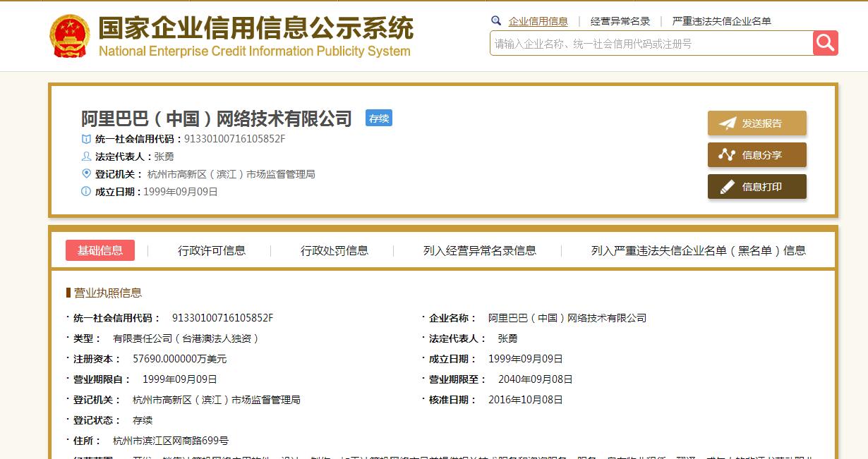Viewport: 868px width, 459px height.
Task: Click the small magnifier icon beside 企业信用信息
Action: (x=496, y=21)
